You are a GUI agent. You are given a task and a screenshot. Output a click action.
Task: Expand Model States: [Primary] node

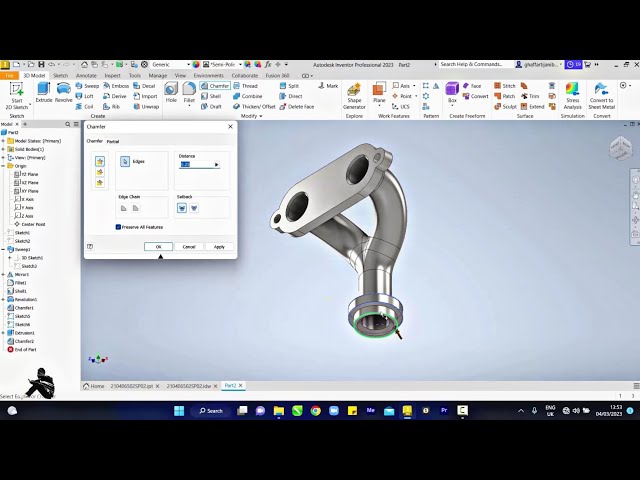point(3,141)
